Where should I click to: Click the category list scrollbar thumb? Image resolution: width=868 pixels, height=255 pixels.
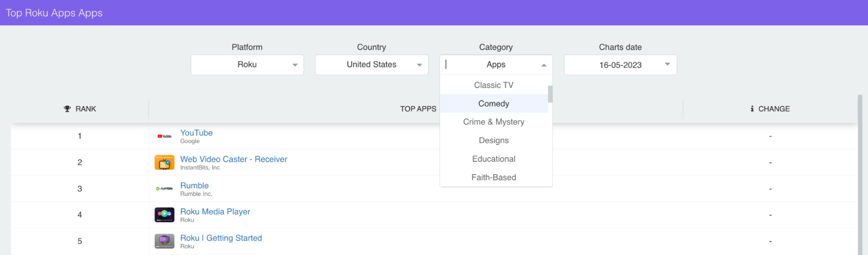pyautogui.click(x=550, y=94)
